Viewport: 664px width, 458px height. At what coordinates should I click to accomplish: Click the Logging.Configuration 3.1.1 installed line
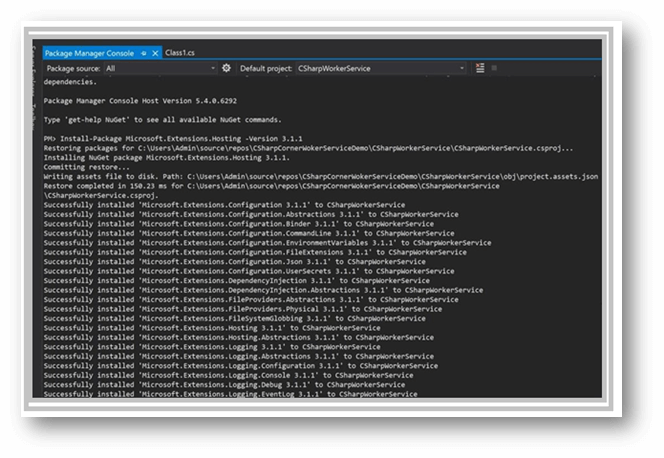point(241,366)
